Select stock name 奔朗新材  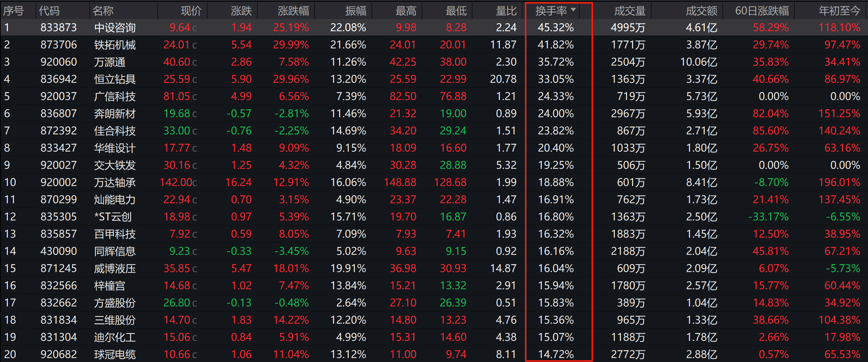115,114
